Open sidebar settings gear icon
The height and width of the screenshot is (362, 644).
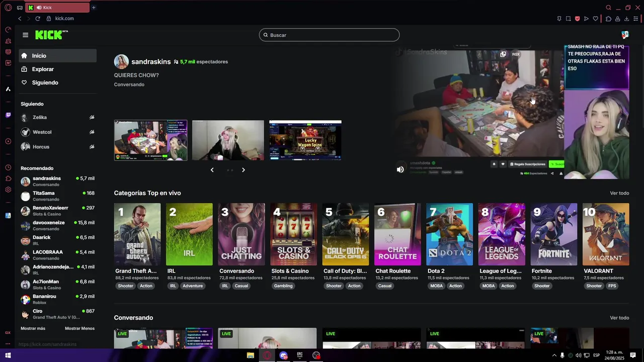point(8,190)
